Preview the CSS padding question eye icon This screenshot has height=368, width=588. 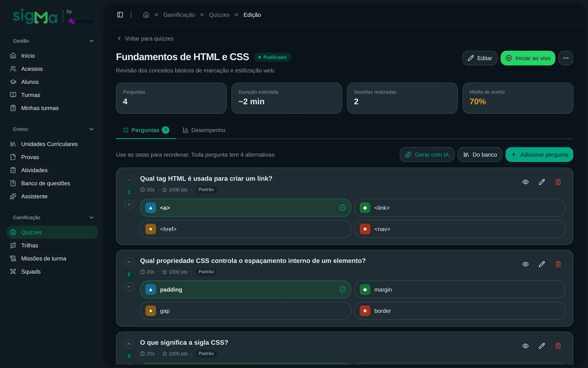[526, 264]
